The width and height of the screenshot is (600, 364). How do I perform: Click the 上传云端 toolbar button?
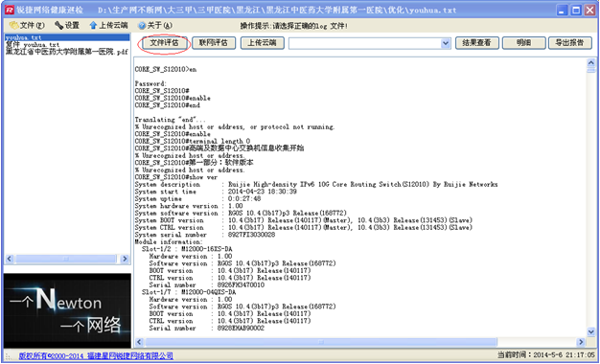click(262, 43)
